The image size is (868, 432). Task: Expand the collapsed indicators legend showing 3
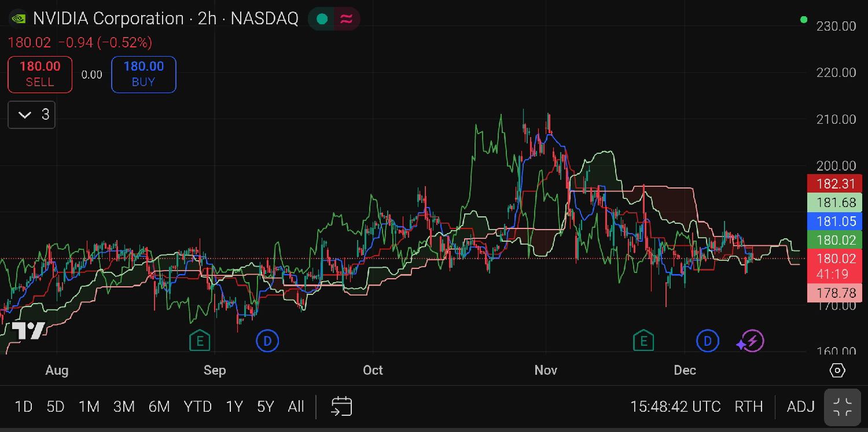coord(32,115)
